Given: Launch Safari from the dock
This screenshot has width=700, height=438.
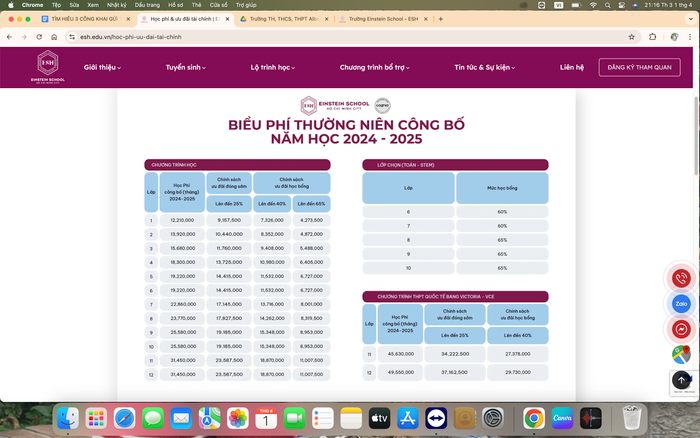Looking at the screenshot, I should coord(125,419).
